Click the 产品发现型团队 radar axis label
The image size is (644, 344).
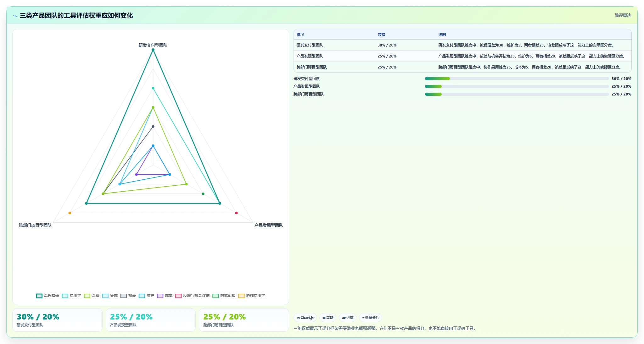269,225
